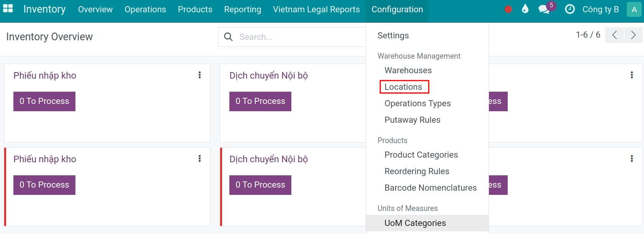
Task: Click the red recording dot icon
Action: coord(508,9)
